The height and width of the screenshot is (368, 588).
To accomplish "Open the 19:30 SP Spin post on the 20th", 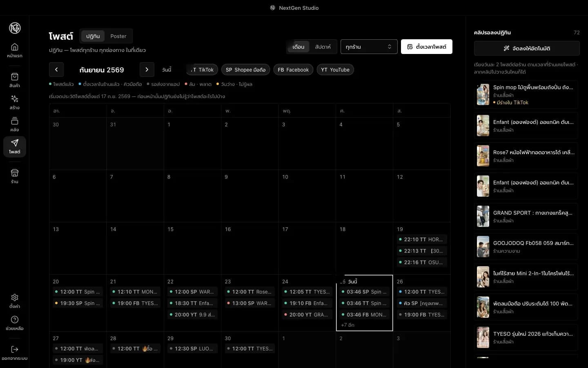I will [x=78, y=303].
